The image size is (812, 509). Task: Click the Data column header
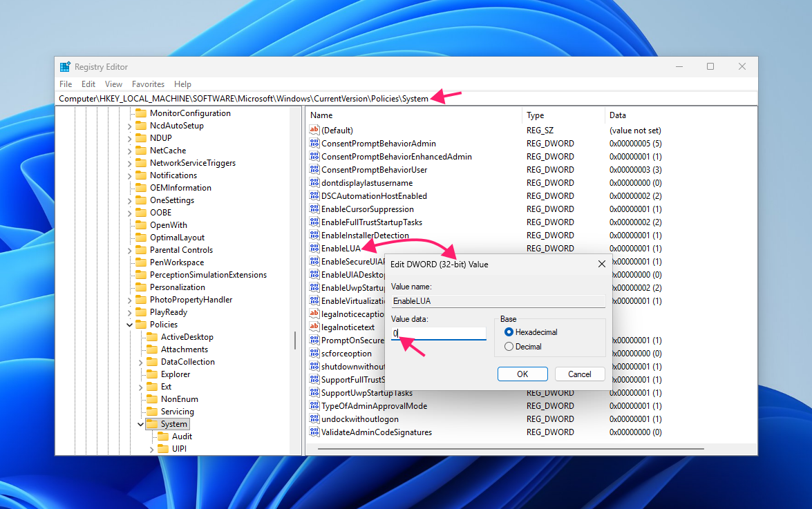(x=681, y=115)
